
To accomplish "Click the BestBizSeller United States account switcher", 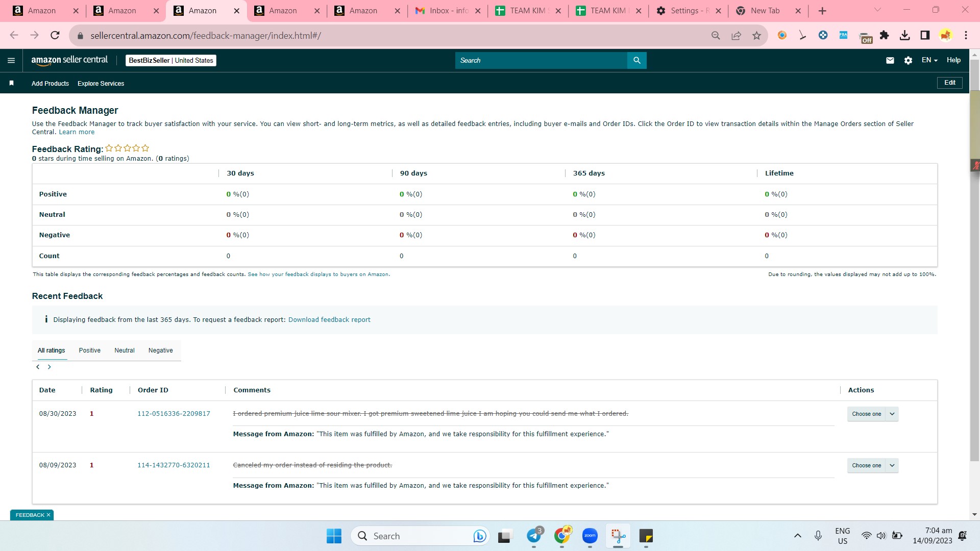I will pos(171,60).
